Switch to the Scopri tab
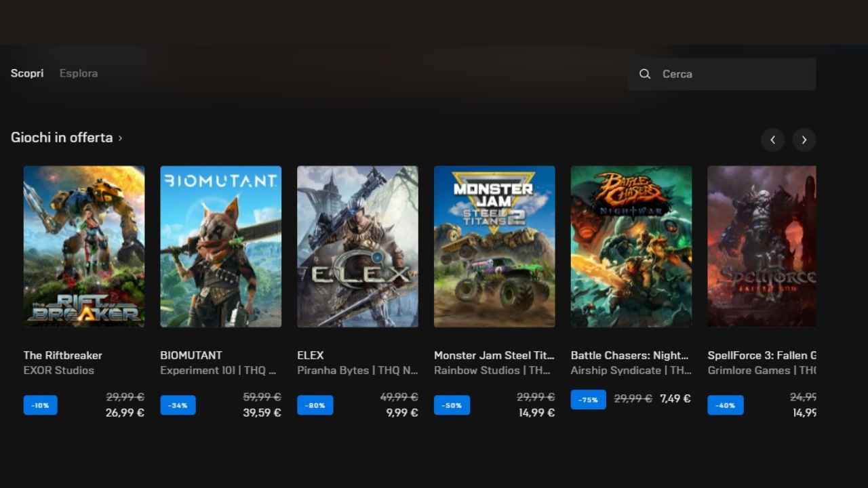This screenshot has width=868, height=488. tap(27, 73)
